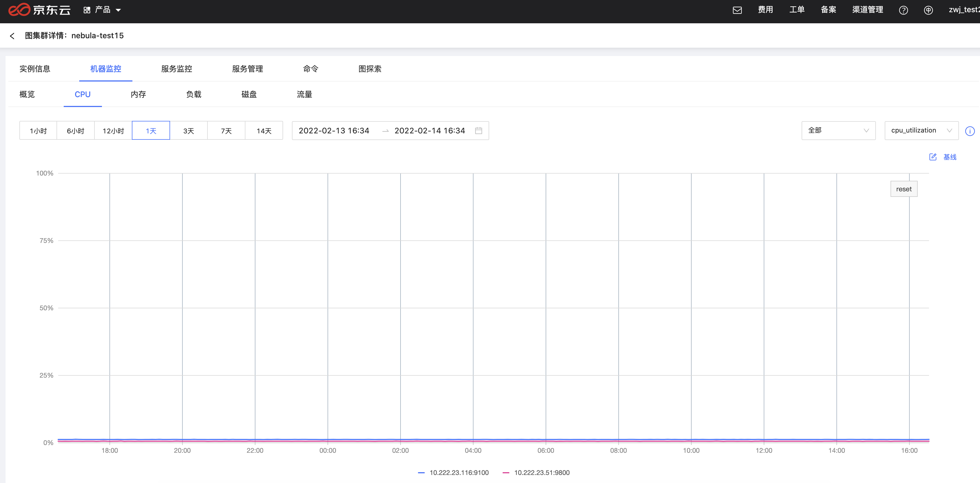
Task: Click start date 2022-02-13 16:34 field
Action: (x=334, y=131)
